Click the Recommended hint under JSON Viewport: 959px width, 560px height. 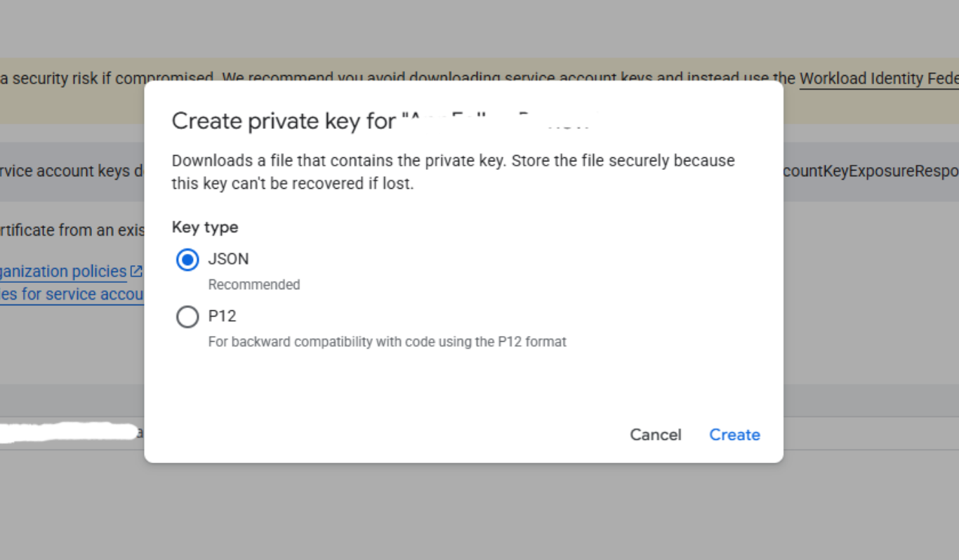click(253, 285)
